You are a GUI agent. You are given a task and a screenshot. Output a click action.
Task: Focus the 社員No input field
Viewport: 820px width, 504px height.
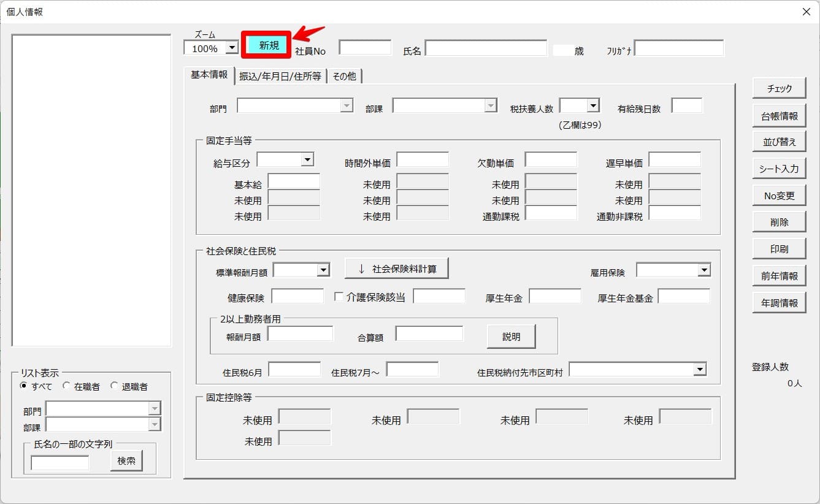pos(366,48)
